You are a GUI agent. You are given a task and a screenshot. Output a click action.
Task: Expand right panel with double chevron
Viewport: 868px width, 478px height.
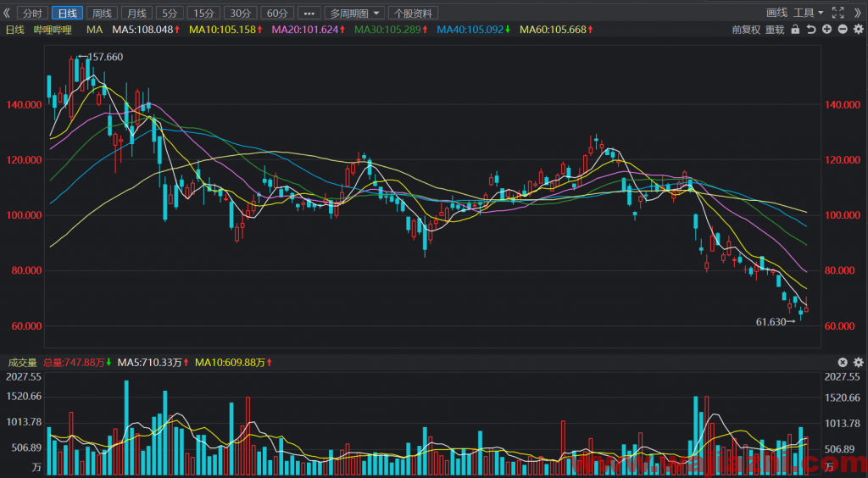(858, 13)
